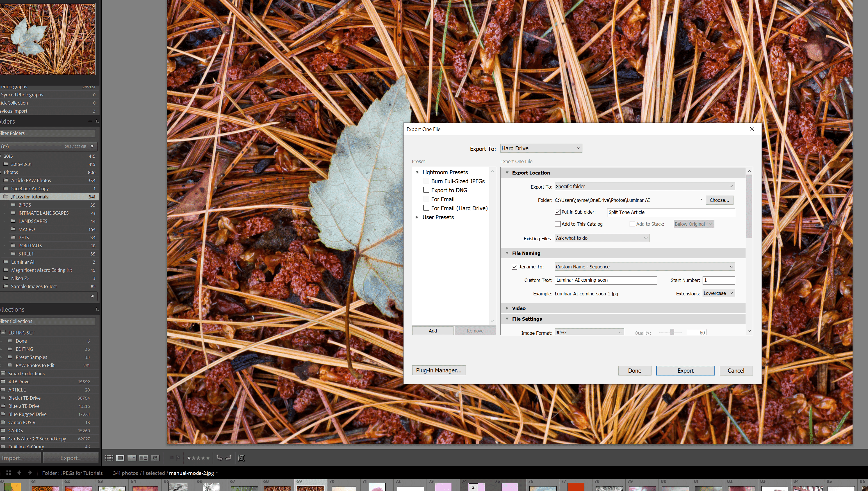This screenshot has height=491, width=868.
Task: Flag the photo as a pick
Action: 172,458
